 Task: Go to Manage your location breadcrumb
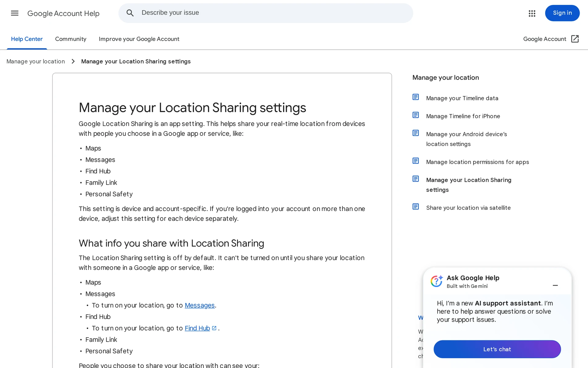click(x=36, y=61)
